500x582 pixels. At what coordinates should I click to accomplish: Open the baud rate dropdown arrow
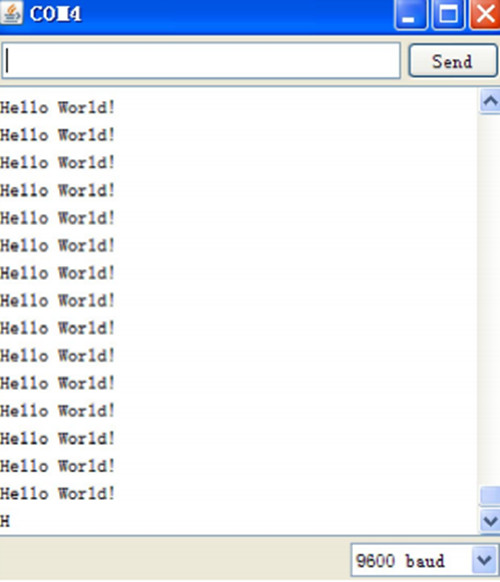(x=484, y=560)
